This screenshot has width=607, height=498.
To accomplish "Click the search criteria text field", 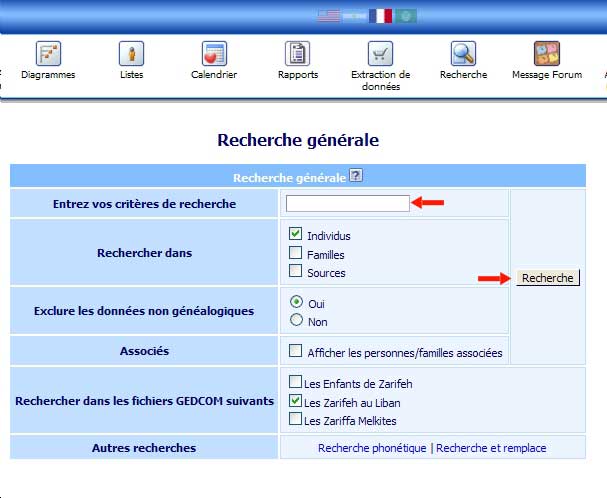I will click(x=348, y=203).
